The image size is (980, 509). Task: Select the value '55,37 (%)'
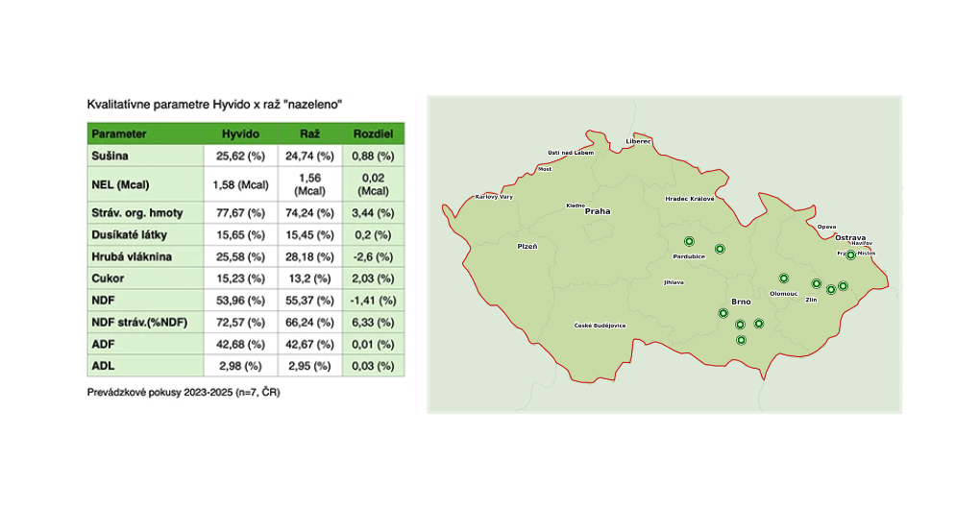310,301
